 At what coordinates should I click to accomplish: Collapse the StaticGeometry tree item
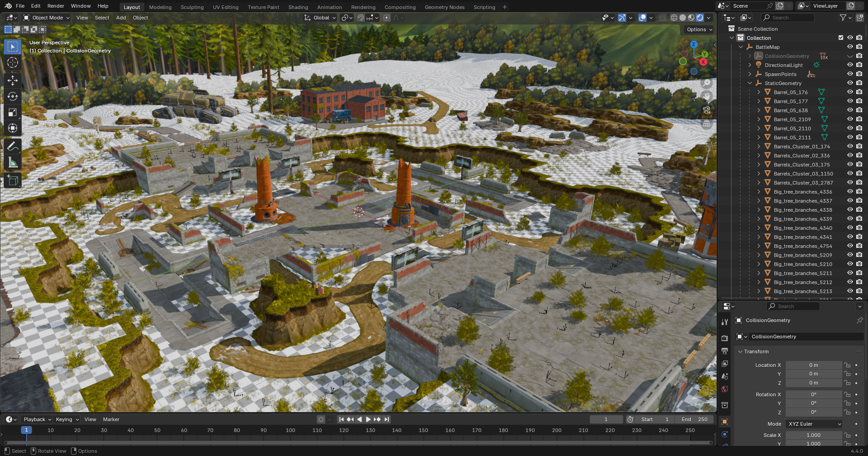(750, 83)
